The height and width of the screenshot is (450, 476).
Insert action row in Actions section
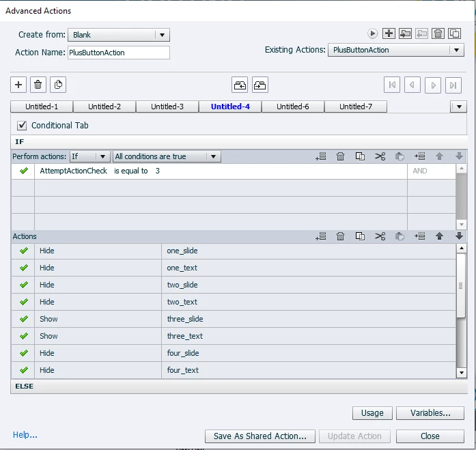[419, 236]
